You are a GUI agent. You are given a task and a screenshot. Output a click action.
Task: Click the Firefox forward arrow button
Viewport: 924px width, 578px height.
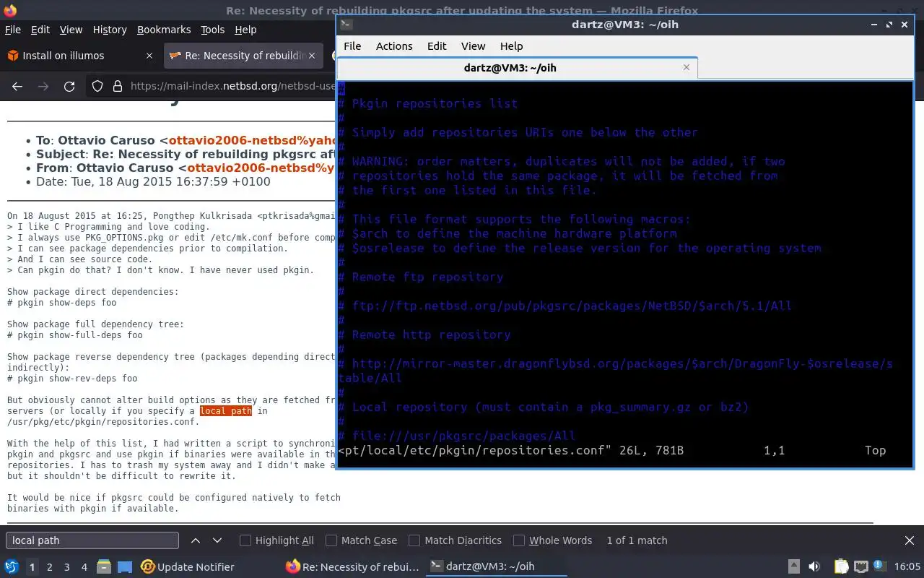[43, 86]
